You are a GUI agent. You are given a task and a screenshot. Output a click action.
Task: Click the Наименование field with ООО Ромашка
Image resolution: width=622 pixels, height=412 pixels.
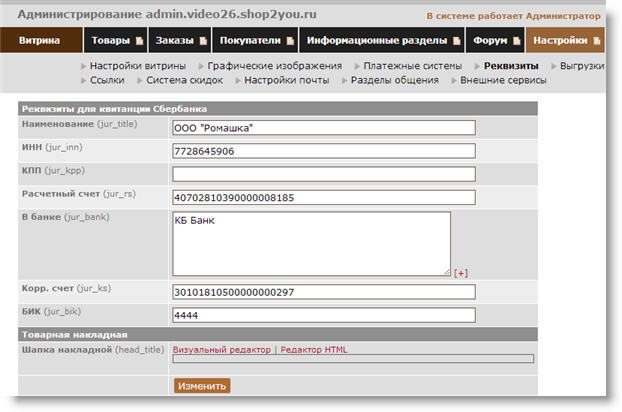pos(324,128)
